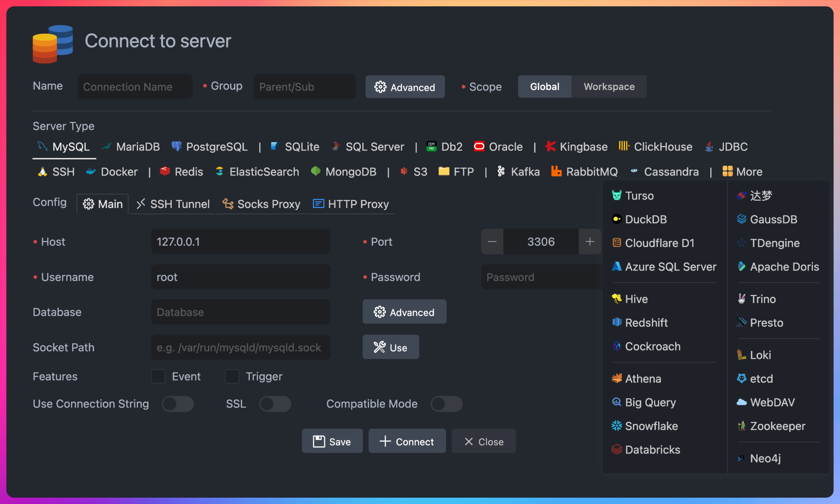Pick the Redis server type icon

coord(165,171)
